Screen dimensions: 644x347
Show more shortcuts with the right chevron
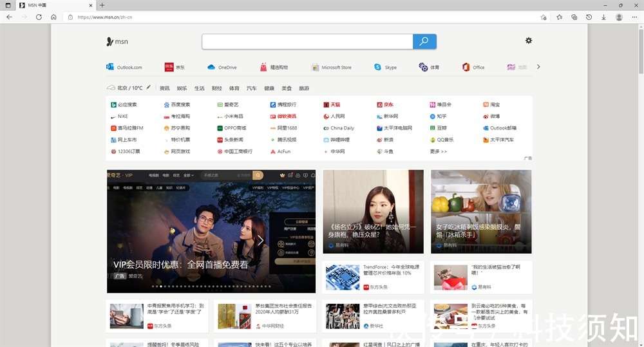click(x=538, y=66)
